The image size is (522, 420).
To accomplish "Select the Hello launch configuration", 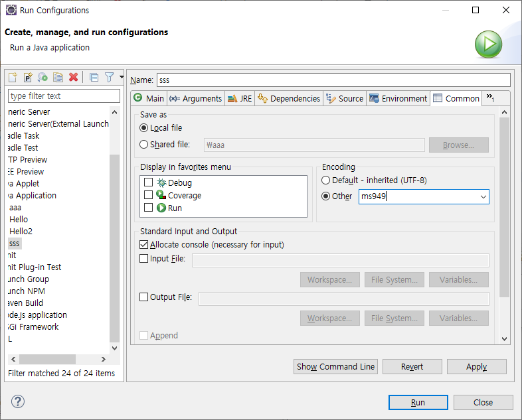I will pos(19,220).
